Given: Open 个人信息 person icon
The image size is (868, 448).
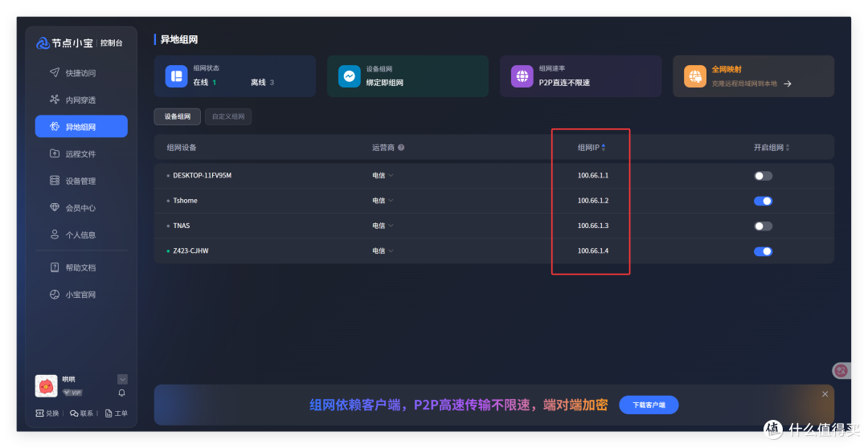Looking at the screenshot, I should pyautogui.click(x=55, y=234).
